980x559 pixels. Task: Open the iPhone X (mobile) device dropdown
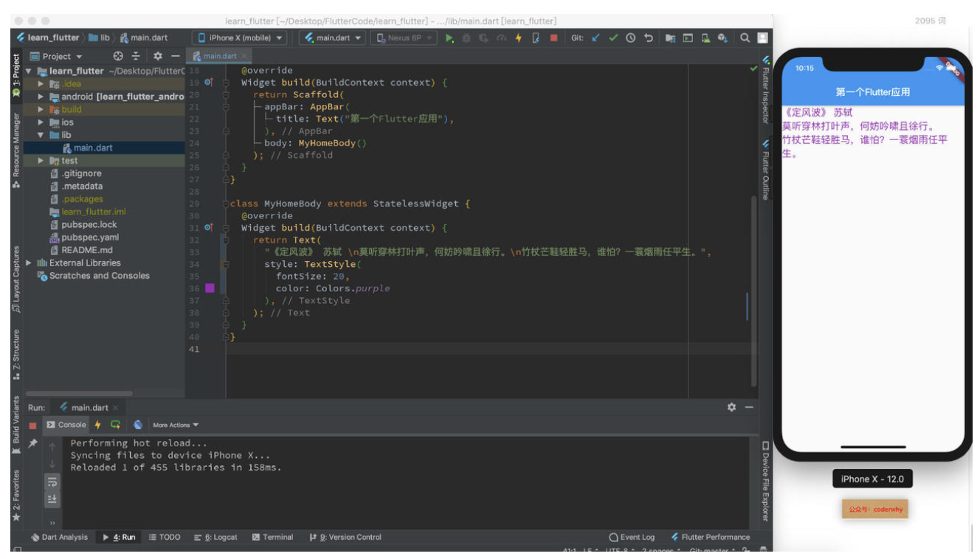click(240, 38)
